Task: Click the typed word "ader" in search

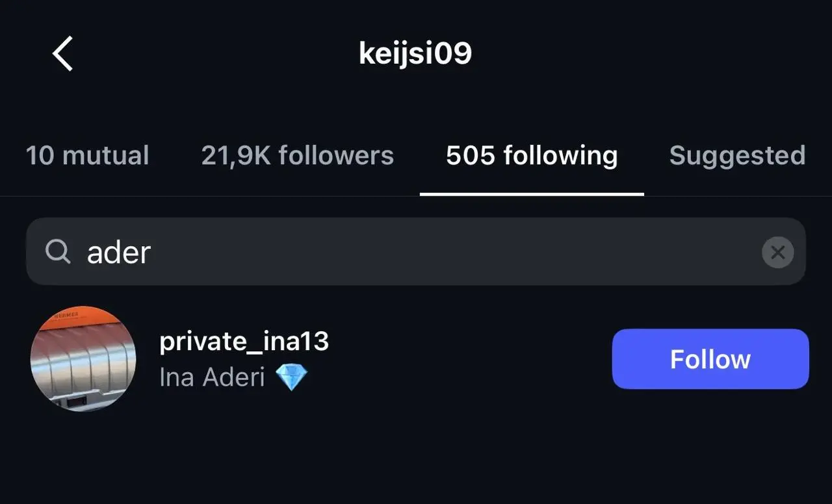Action: [x=119, y=252]
